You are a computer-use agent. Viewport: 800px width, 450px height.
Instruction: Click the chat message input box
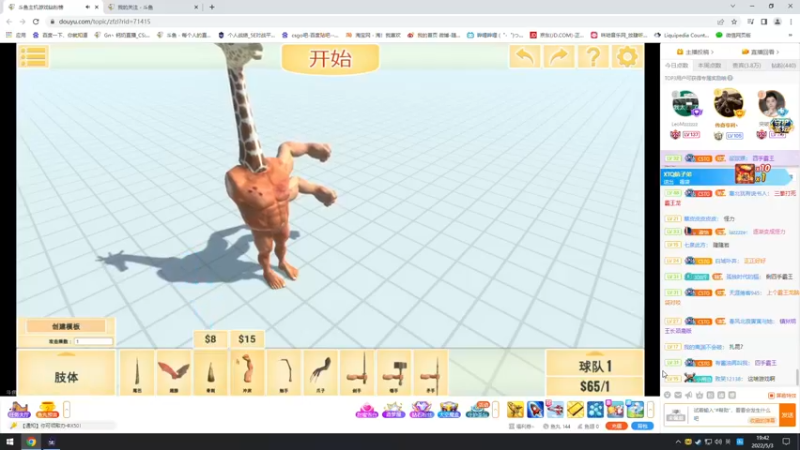pos(735,414)
